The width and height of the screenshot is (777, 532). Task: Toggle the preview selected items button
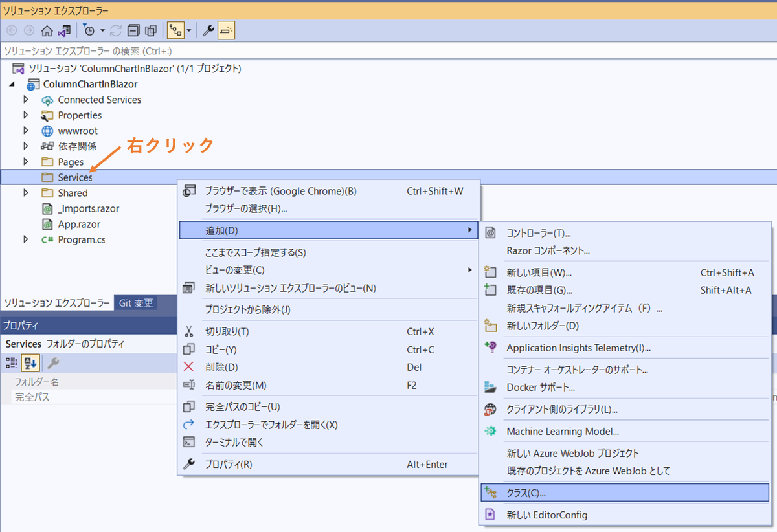tap(226, 30)
